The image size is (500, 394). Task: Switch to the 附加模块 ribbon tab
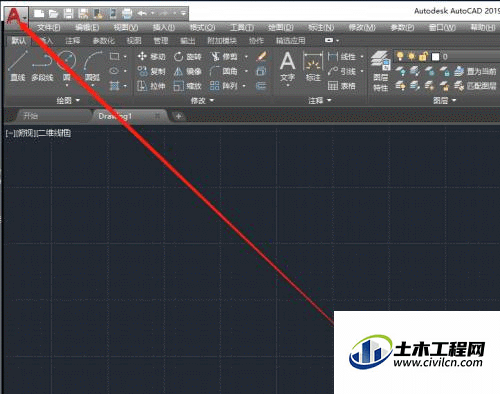point(222,41)
